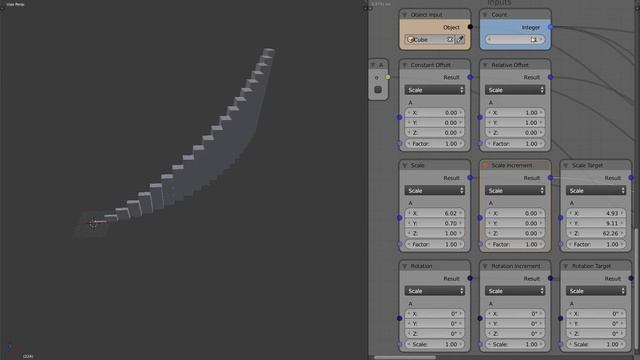The image size is (640, 360).
Task: Collapse the Relative Offset node
Action: click(485, 65)
